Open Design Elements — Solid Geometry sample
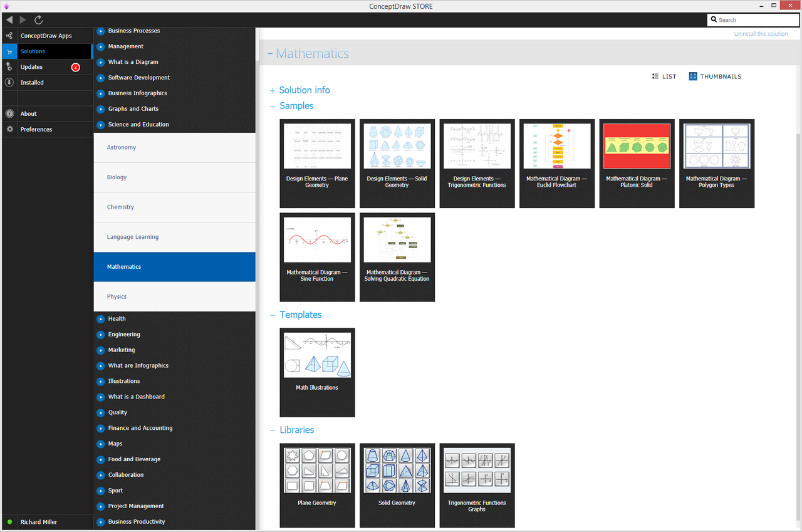Screen dimensions: 802x532 coord(397,164)
